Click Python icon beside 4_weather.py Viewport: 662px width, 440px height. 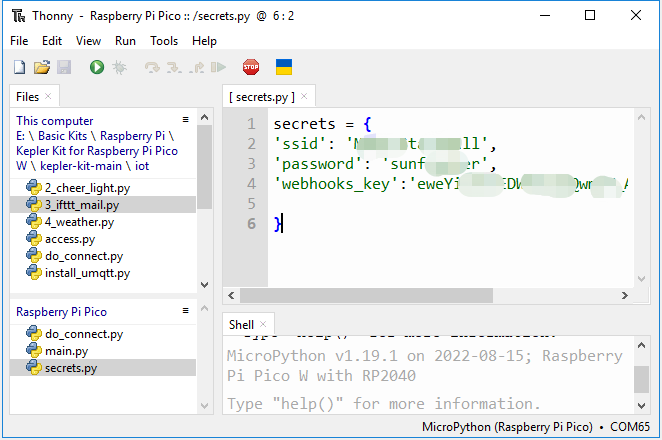(x=34, y=222)
